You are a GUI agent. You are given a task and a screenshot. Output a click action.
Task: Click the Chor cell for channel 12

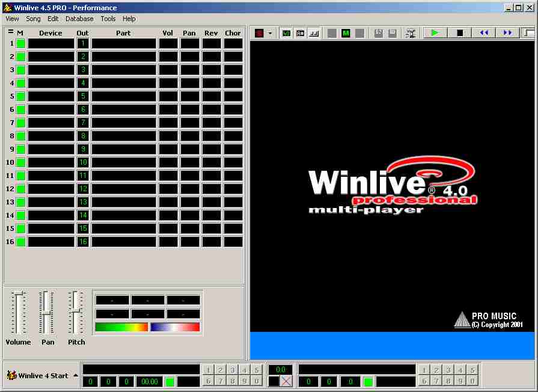pos(233,189)
